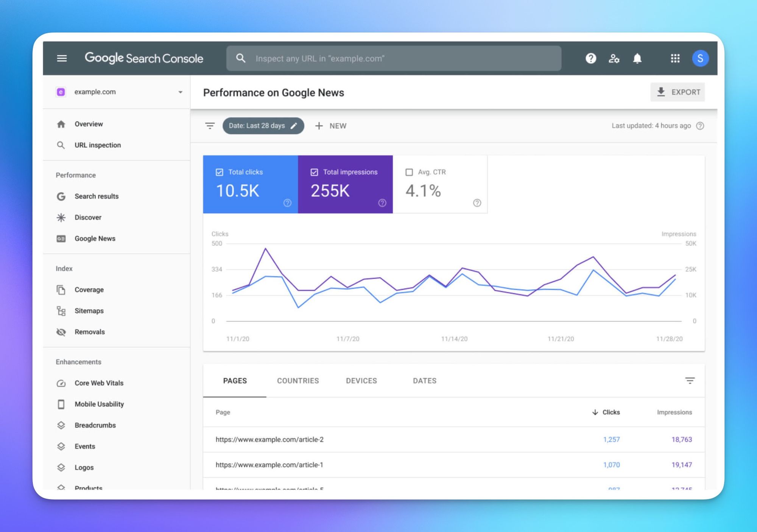Click the 19,147 impressions value
The width and height of the screenshot is (757, 532).
click(682, 465)
